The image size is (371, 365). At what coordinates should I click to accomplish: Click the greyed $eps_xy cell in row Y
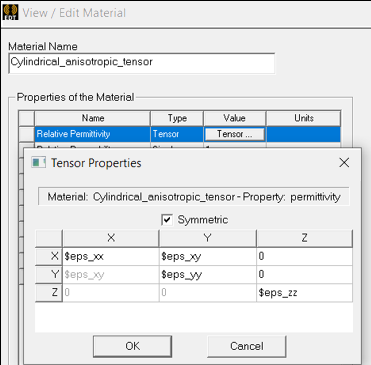(111, 275)
